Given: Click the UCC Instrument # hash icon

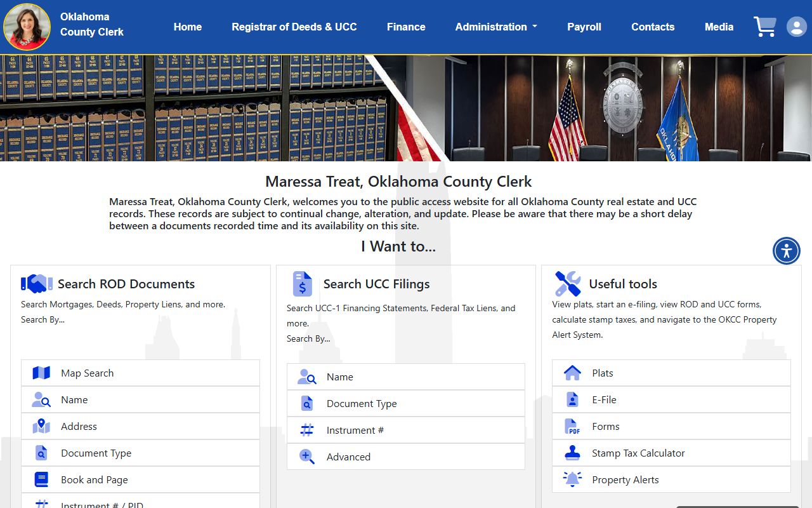Looking at the screenshot, I should click(307, 430).
